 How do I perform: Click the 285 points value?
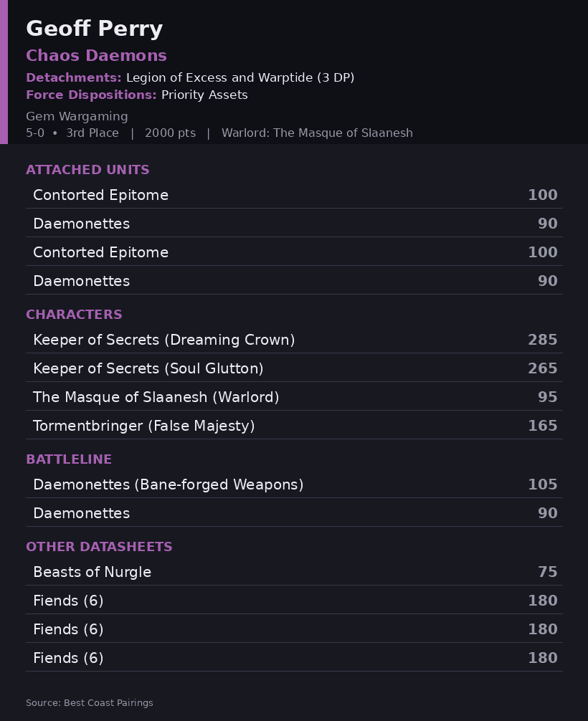pyautogui.click(x=542, y=339)
